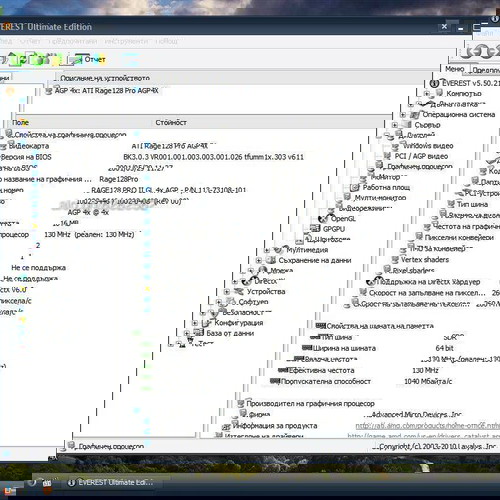
Task: Select the PCI / AGP видео icon
Action: click(x=387, y=156)
